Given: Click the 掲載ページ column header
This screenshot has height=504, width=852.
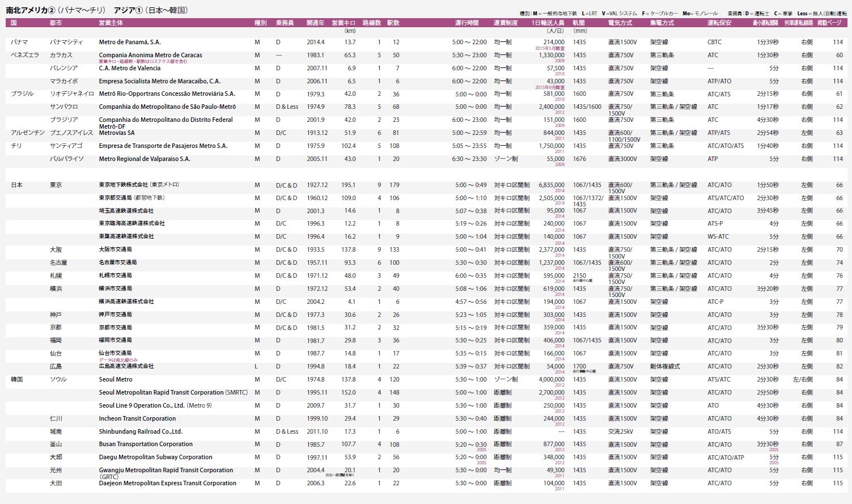Looking at the screenshot, I should pyautogui.click(x=829, y=23).
